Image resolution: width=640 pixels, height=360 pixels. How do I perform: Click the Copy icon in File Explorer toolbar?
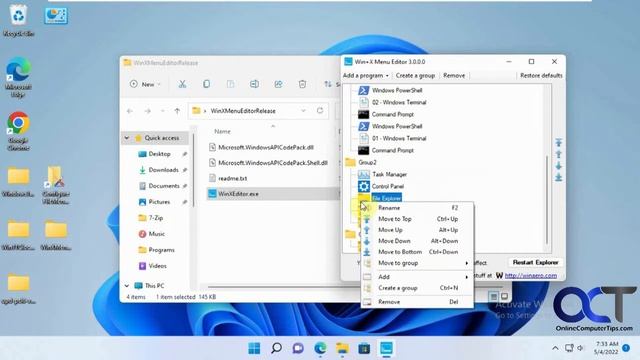(206, 84)
